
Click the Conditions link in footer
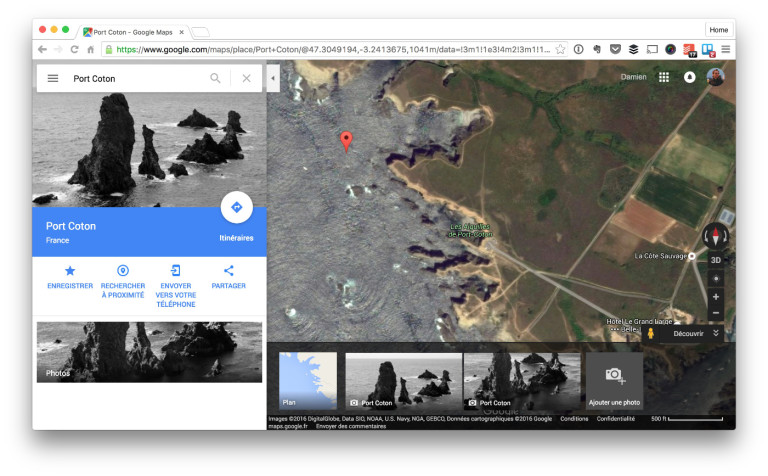574,419
